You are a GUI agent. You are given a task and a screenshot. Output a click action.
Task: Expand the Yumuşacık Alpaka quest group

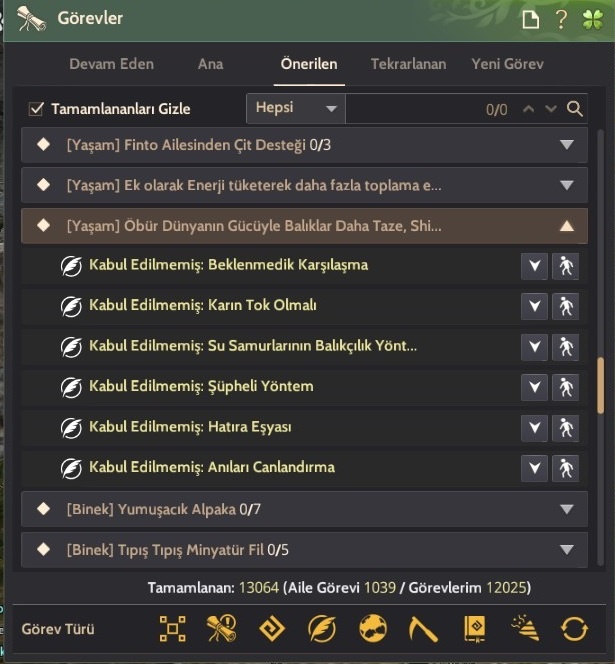[304, 509]
